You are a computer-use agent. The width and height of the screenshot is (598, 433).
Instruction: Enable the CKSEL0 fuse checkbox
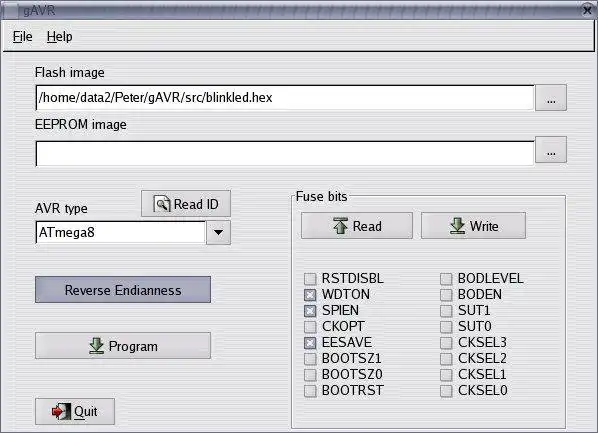(x=446, y=391)
